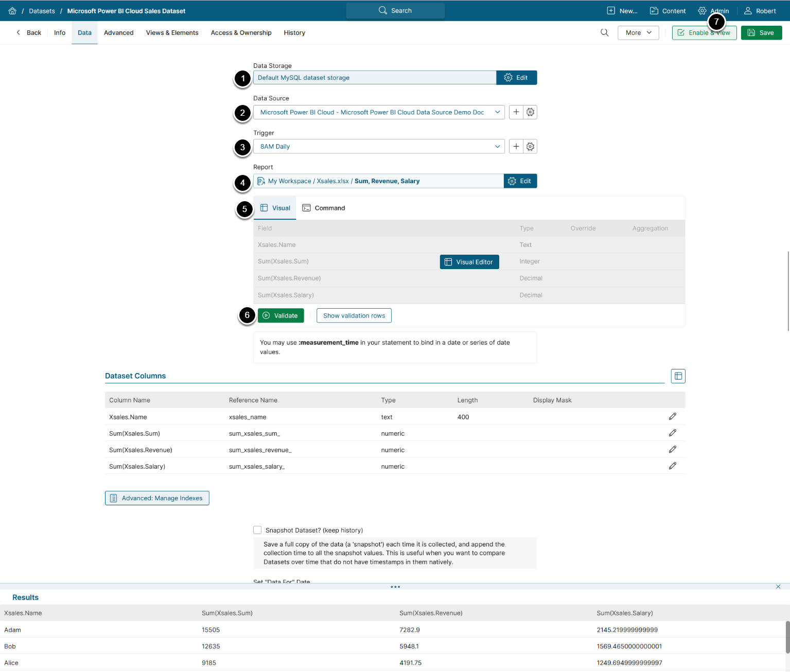Click the magnifier search icon beside More

click(x=604, y=33)
